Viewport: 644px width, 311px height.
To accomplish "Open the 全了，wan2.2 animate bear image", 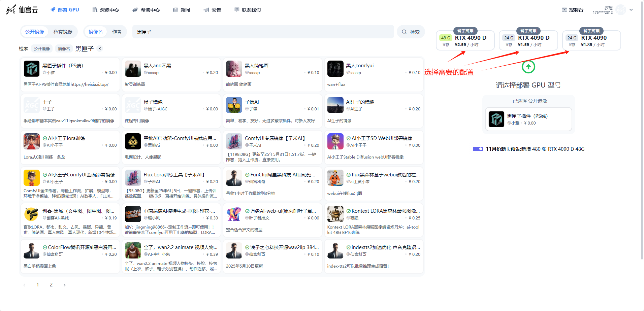I will tap(133, 250).
